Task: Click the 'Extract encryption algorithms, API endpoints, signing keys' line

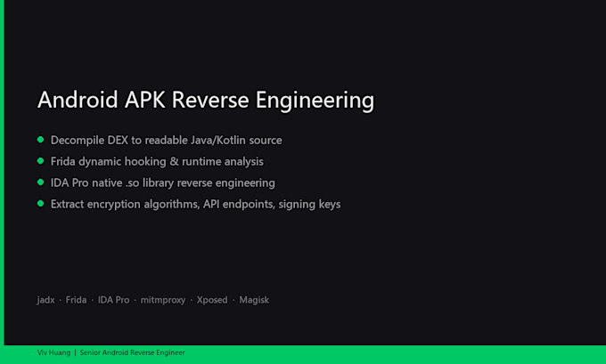Action: click(x=195, y=204)
